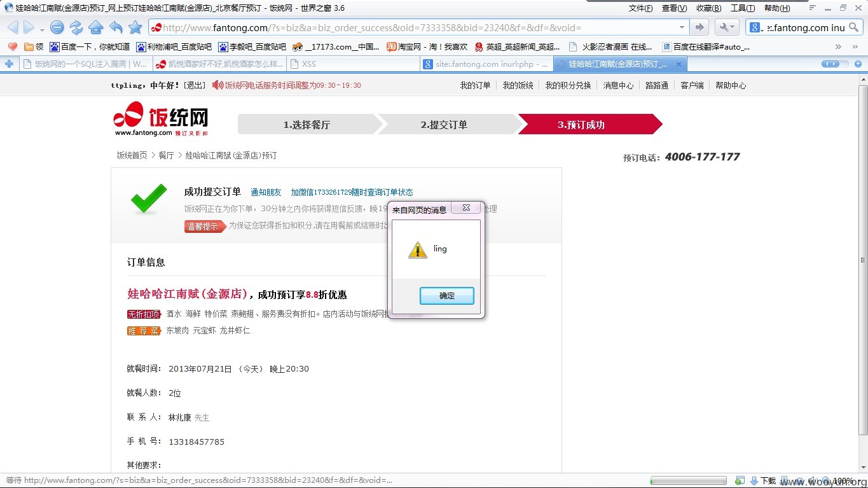Image resolution: width=868 pixels, height=488 pixels.
Task: Open 客户端 link
Action: [x=692, y=85]
